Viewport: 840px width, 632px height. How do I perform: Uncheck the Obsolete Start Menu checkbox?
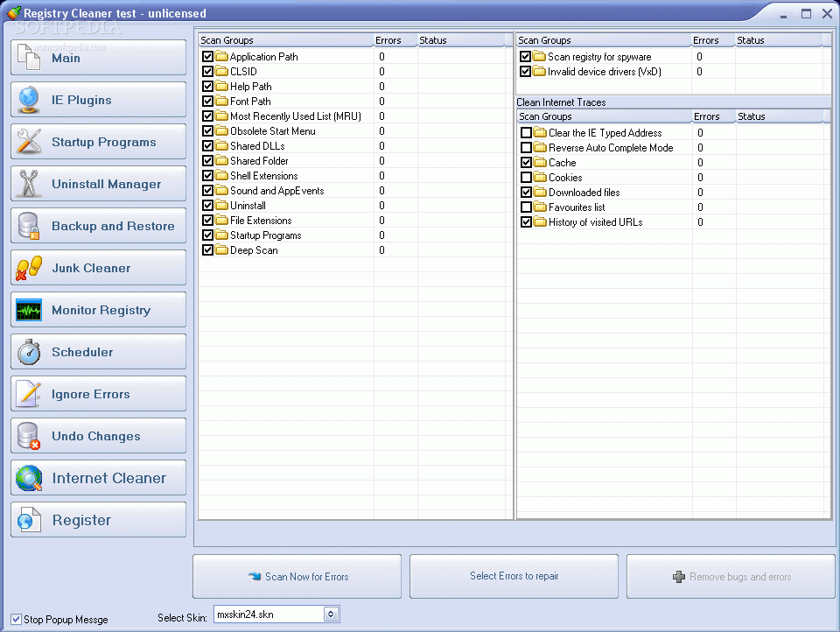208,130
